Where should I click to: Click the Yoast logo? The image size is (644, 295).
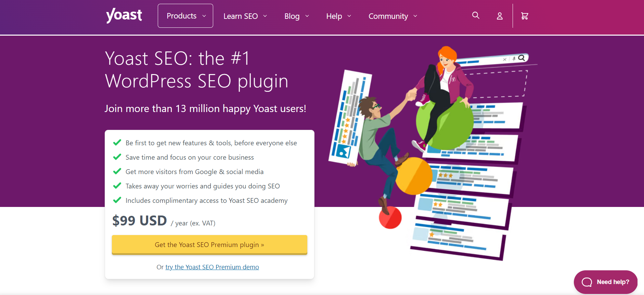pyautogui.click(x=124, y=16)
